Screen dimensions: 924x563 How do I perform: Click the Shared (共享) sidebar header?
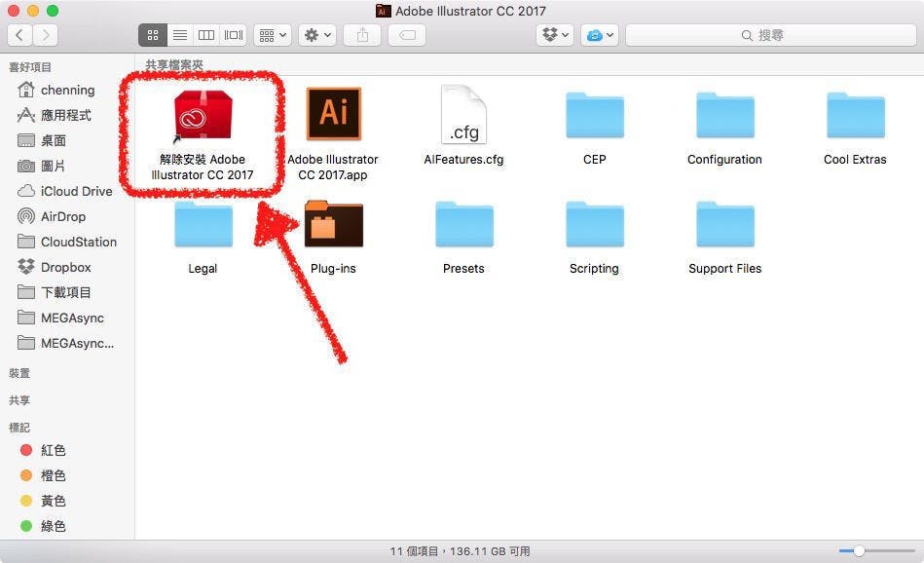tap(19, 400)
